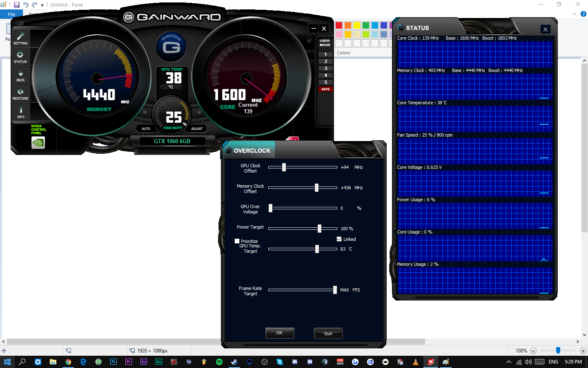
Task: Launch the NVIDIA Control Panel icon
Action: coord(38,142)
